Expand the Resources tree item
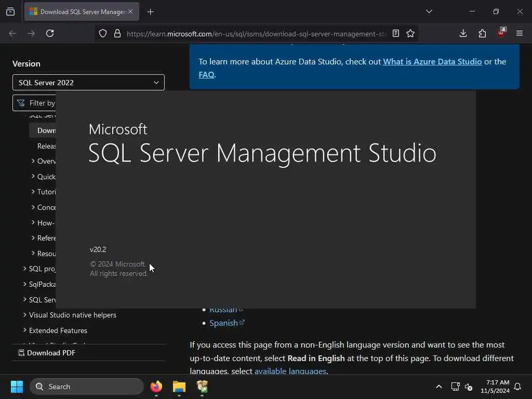The width and height of the screenshot is (532, 399). pos(33,253)
